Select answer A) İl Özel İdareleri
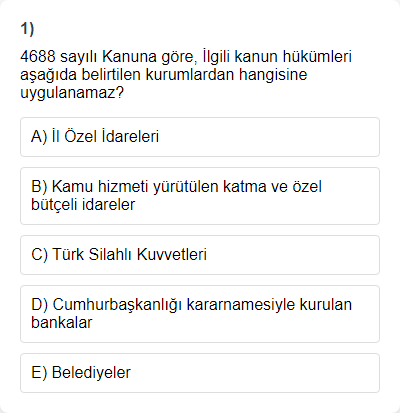This screenshot has width=400, height=413. (200, 137)
